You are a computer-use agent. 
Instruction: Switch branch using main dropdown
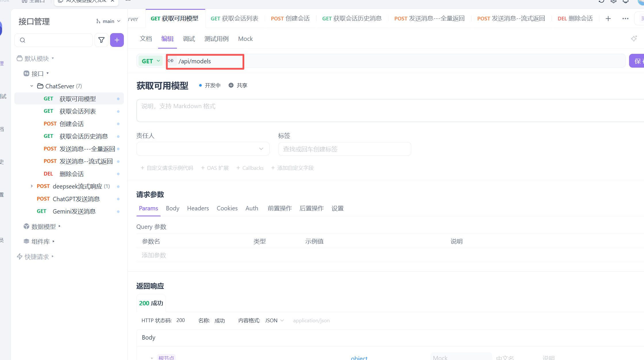pos(109,21)
